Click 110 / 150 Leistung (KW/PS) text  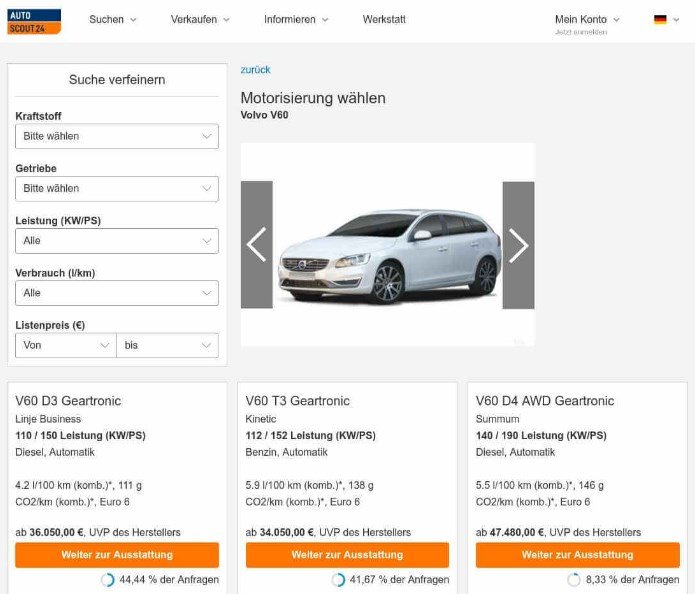pyautogui.click(x=80, y=435)
